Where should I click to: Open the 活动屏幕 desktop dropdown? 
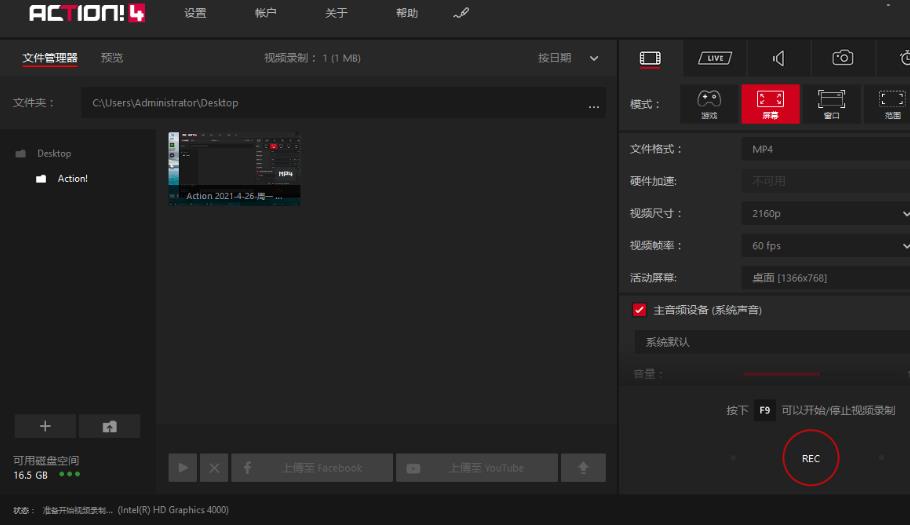(x=826, y=278)
